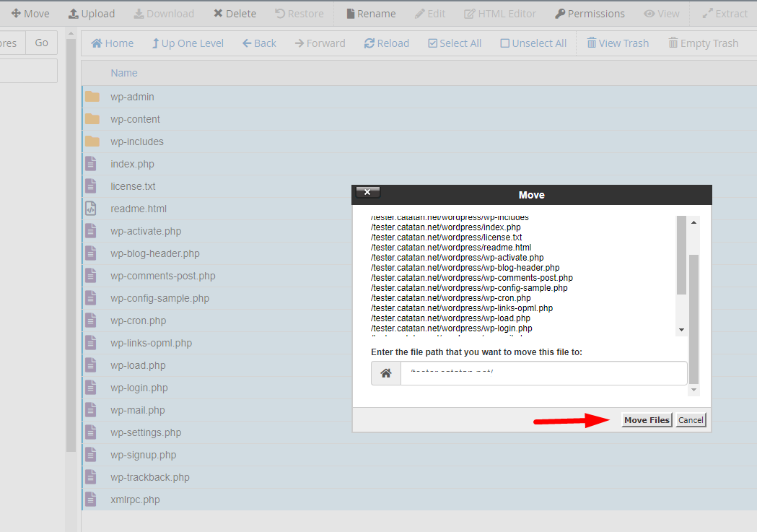Click Restore in the toolbar
This screenshot has width=757, height=532.
click(x=299, y=14)
